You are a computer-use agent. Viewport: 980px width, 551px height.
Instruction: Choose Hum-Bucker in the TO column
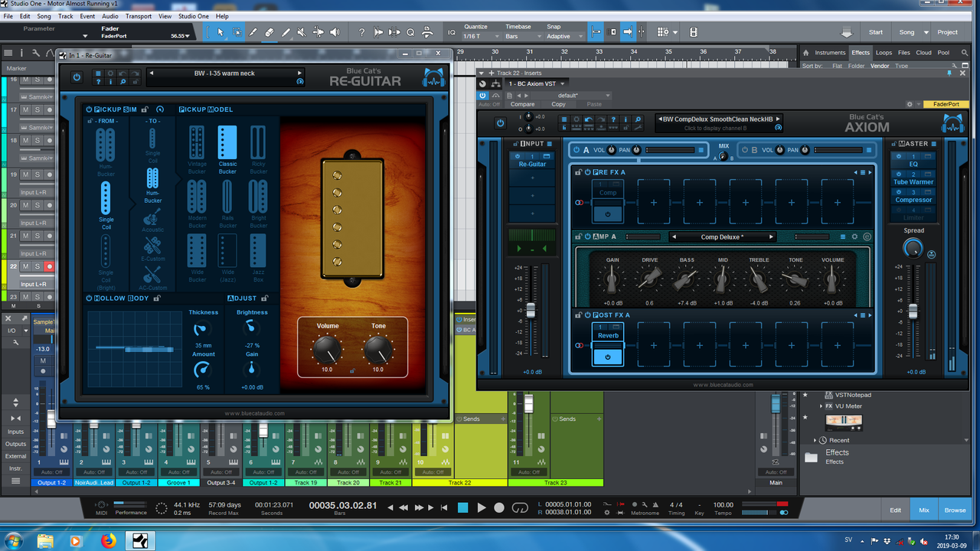tap(153, 185)
